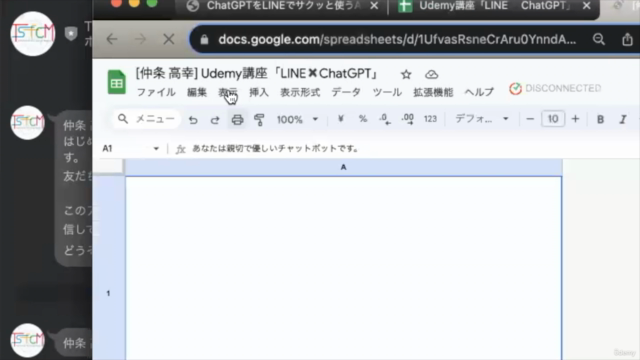
Task: Select column A header
Action: click(343, 167)
